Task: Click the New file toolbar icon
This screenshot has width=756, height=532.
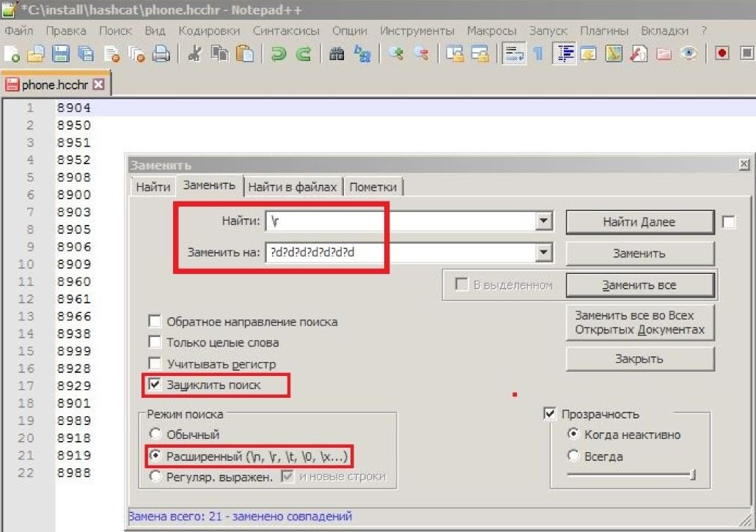Action: click(12, 53)
